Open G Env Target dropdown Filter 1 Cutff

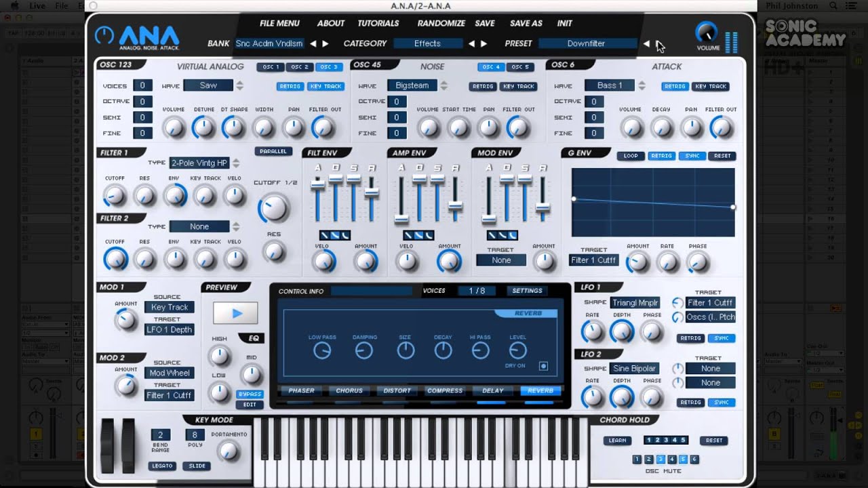(x=593, y=260)
